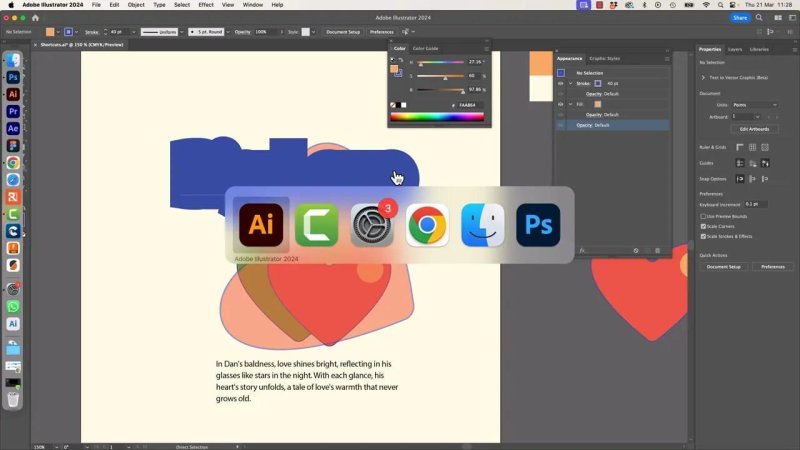Click the Show Guides icon in Properties

pyautogui.click(x=740, y=163)
